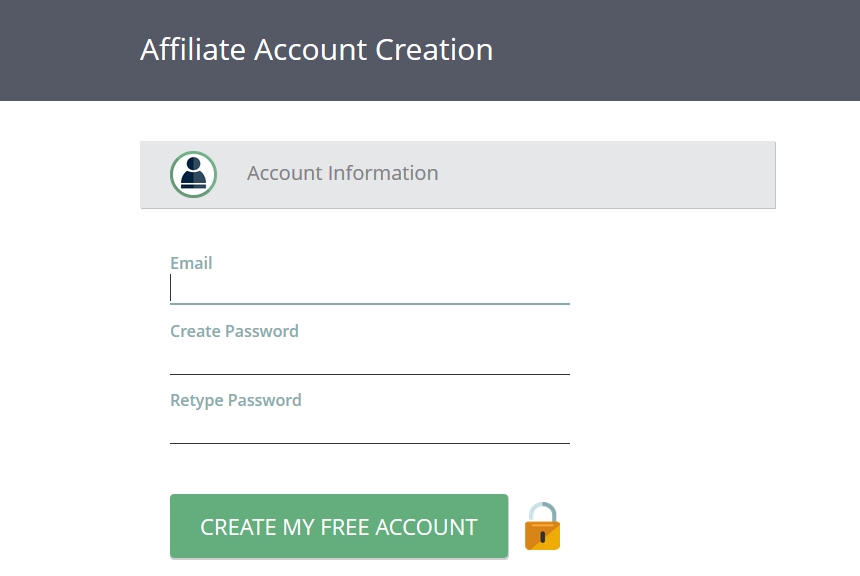860x576 pixels.
Task: Click the keyhole on the padlock icon
Action: 542,537
